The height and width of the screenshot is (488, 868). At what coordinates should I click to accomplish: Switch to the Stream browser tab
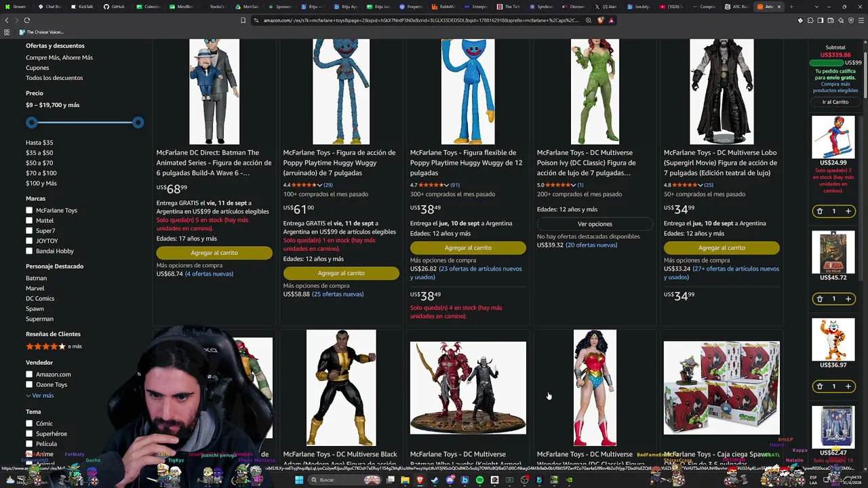pyautogui.click(x=16, y=7)
